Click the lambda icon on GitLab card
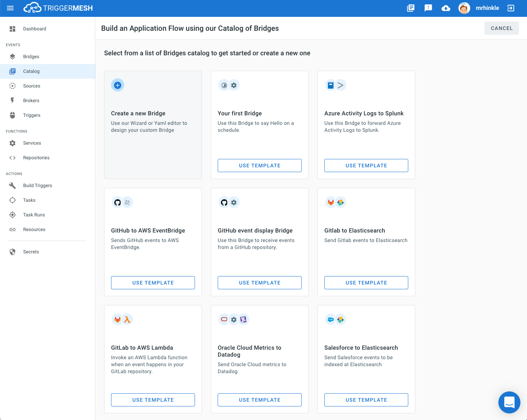 point(127,320)
